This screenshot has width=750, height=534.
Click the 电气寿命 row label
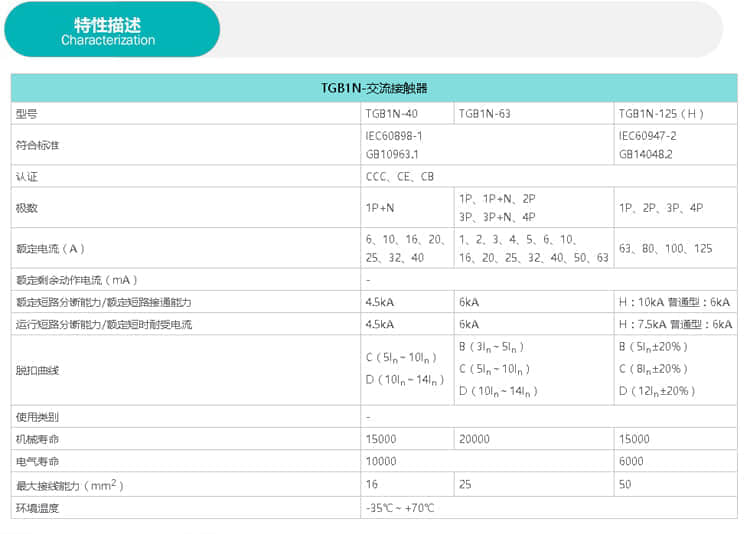pyautogui.click(x=37, y=461)
